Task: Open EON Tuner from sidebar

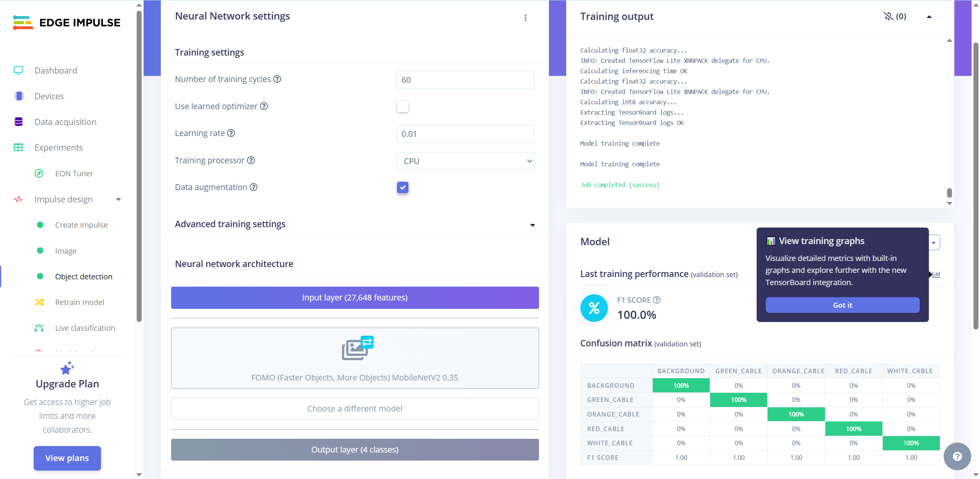Action: coord(74,174)
